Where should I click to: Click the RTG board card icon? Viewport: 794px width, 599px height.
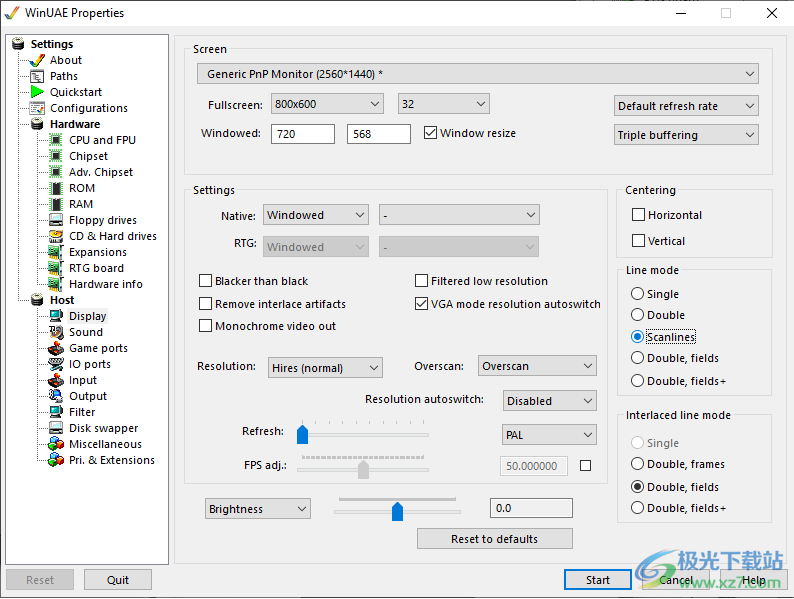click(56, 268)
